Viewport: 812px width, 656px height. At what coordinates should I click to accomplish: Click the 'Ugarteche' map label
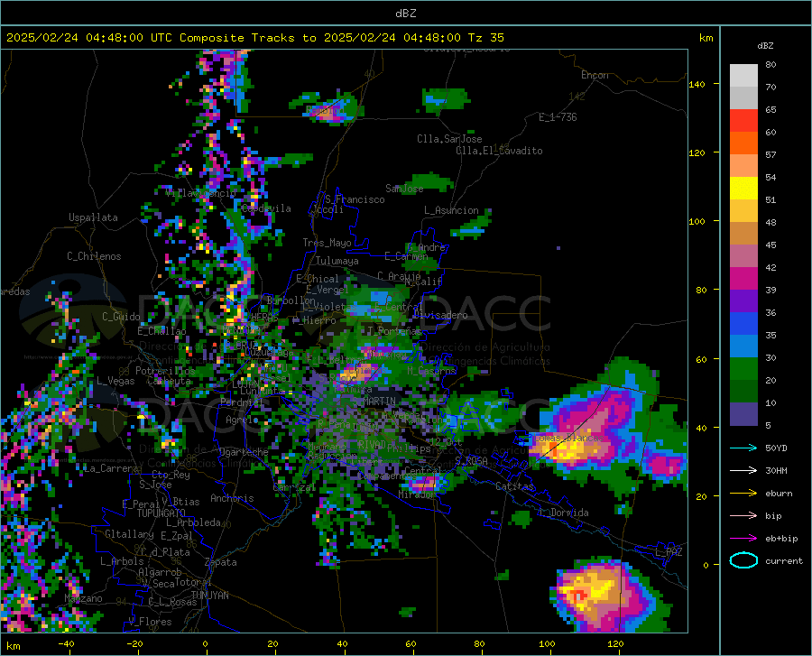click(244, 451)
